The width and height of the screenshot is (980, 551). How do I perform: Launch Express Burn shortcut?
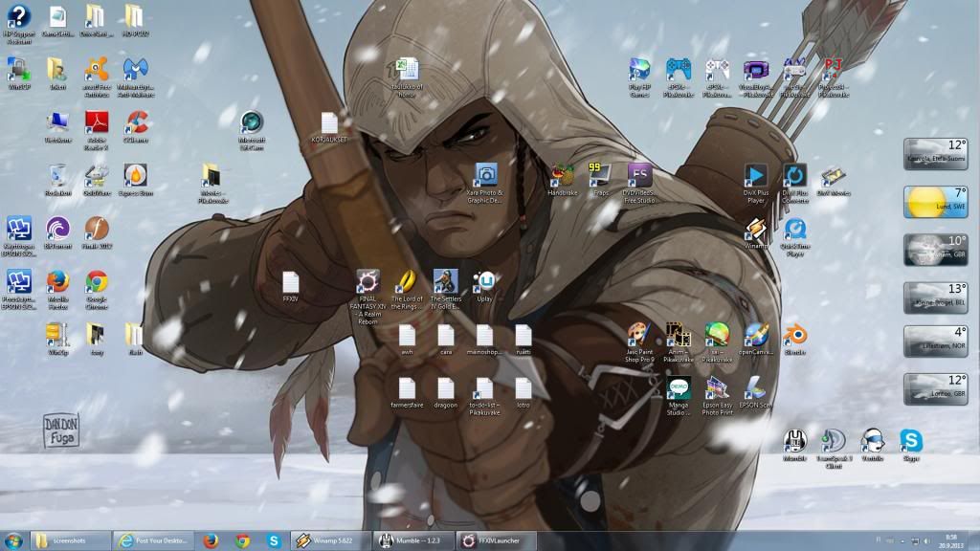[135, 180]
